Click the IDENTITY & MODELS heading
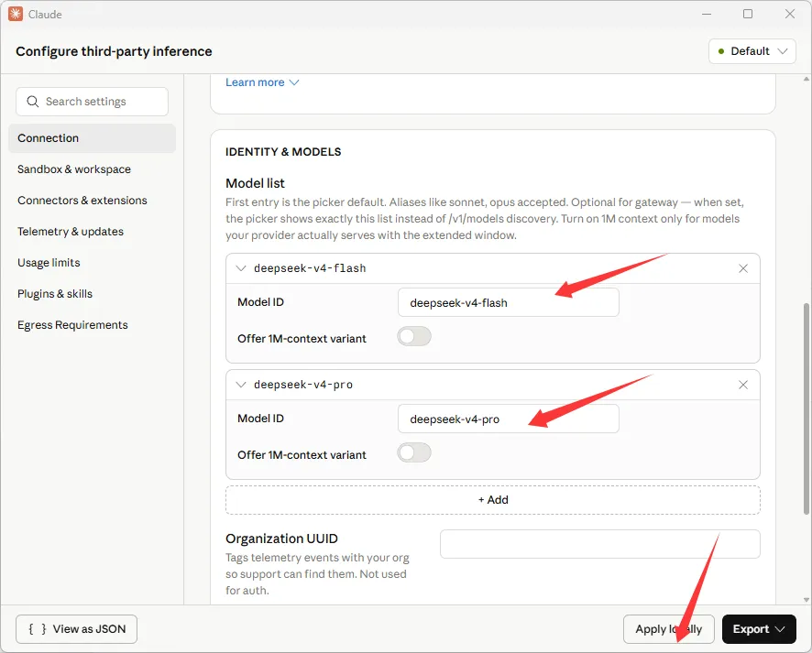The image size is (812, 653). click(283, 152)
